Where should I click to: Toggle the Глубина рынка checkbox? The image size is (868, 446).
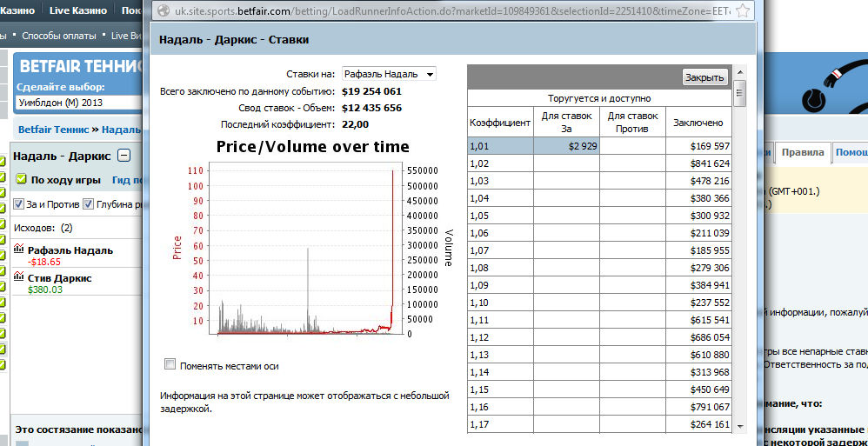coord(88,204)
